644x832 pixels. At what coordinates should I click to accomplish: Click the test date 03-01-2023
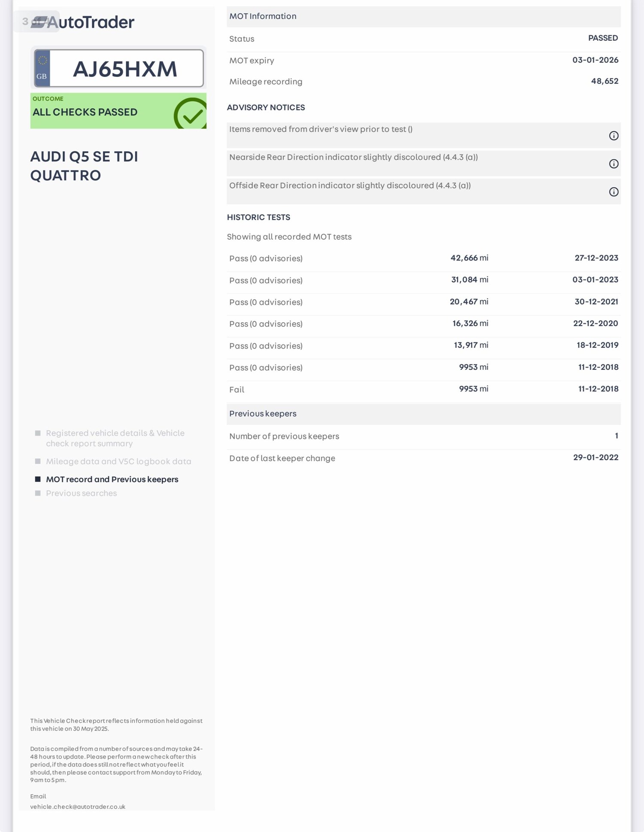(595, 280)
